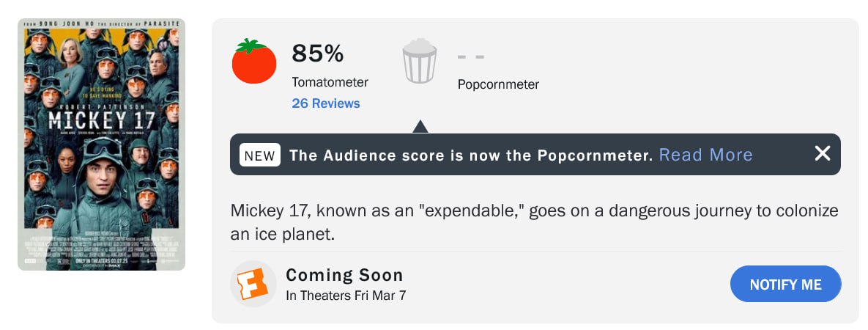Open the Mickey 17 poster thumbnail
Screen dimensions: 868x330
(101, 144)
